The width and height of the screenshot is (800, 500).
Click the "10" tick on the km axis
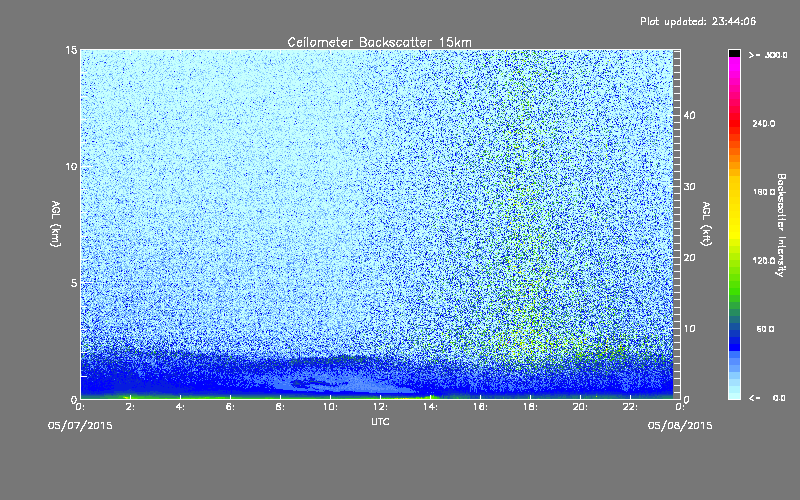(71, 166)
